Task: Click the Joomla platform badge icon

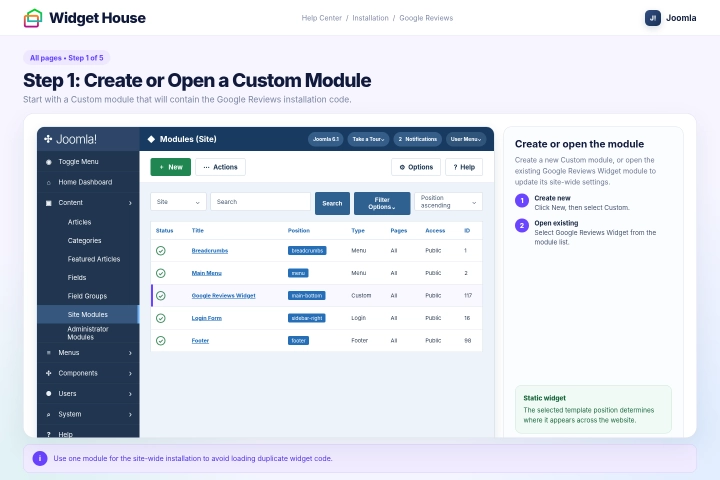Action: (x=652, y=18)
